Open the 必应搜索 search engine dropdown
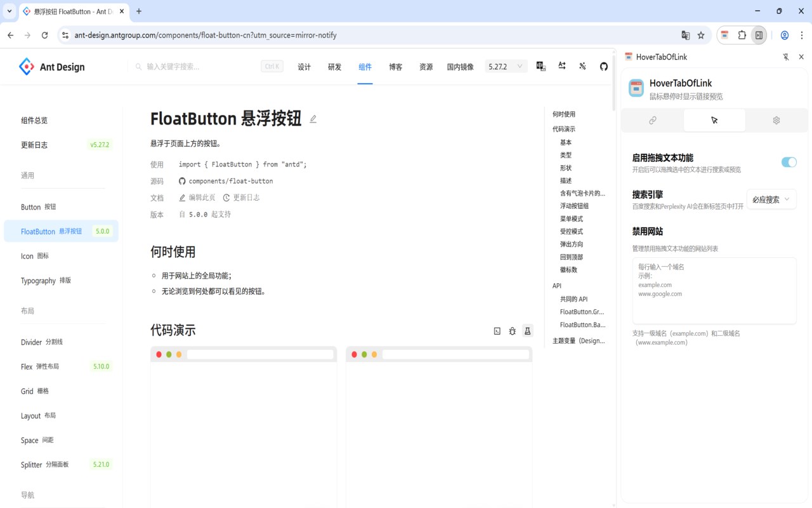The width and height of the screenshot is (812, 508). point(771,199)
